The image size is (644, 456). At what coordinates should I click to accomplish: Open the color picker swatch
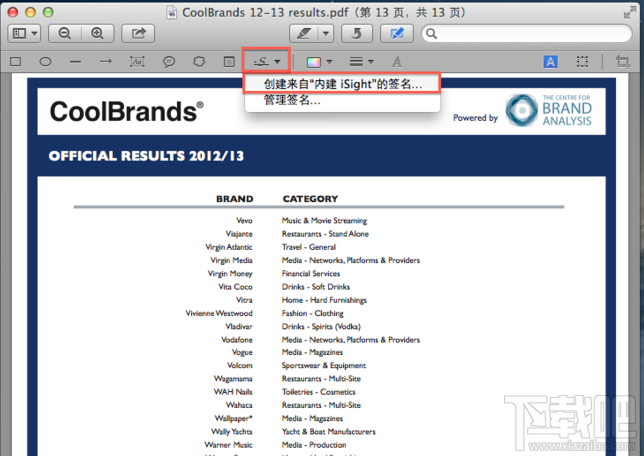coord(314,62)
